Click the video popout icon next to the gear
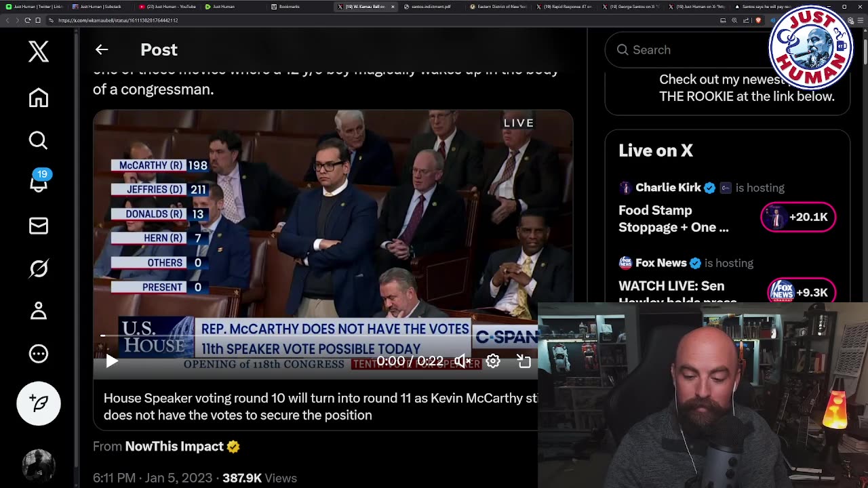The image size is (868, 488). point(524,361)
